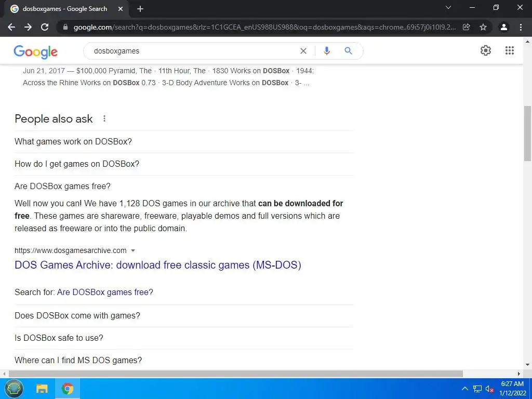Screen dimensions: 532x399
Task: Go back with browser back arrow
Action: [11, 27]
